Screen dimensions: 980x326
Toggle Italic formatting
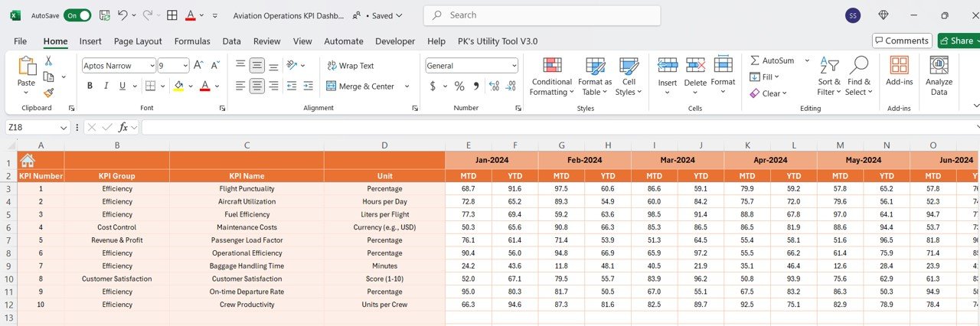pos(106,86)
